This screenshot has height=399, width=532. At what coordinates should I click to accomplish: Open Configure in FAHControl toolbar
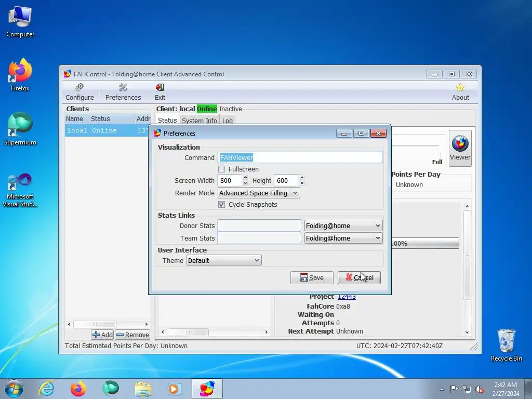[x=79, y=92]
